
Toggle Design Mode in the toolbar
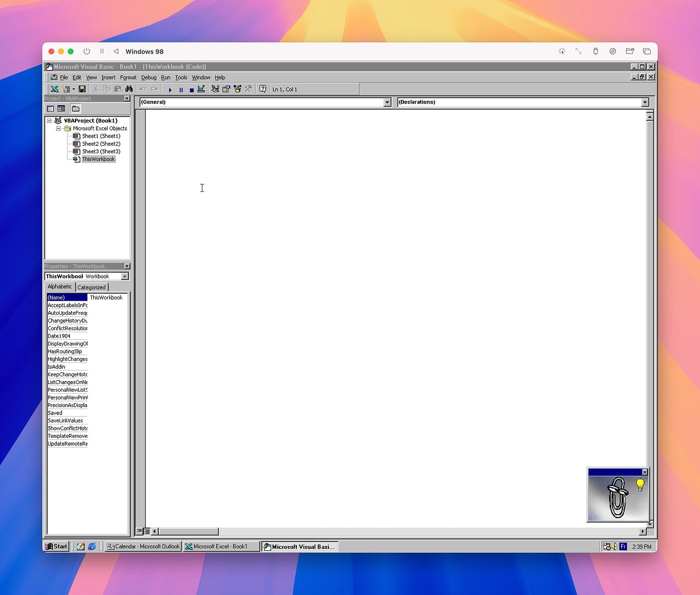click(201, 89)
